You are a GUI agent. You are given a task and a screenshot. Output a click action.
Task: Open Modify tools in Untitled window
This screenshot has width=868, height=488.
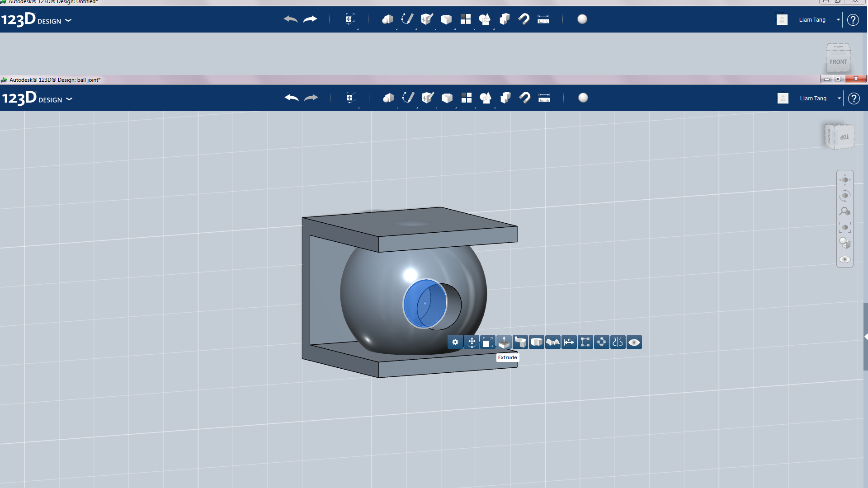(446, 19)
